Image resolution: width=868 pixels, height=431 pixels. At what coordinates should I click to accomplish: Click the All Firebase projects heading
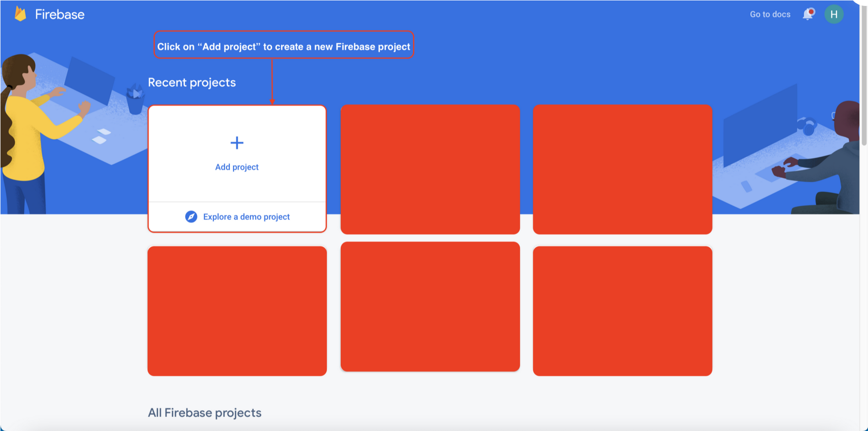click(205, 413)
